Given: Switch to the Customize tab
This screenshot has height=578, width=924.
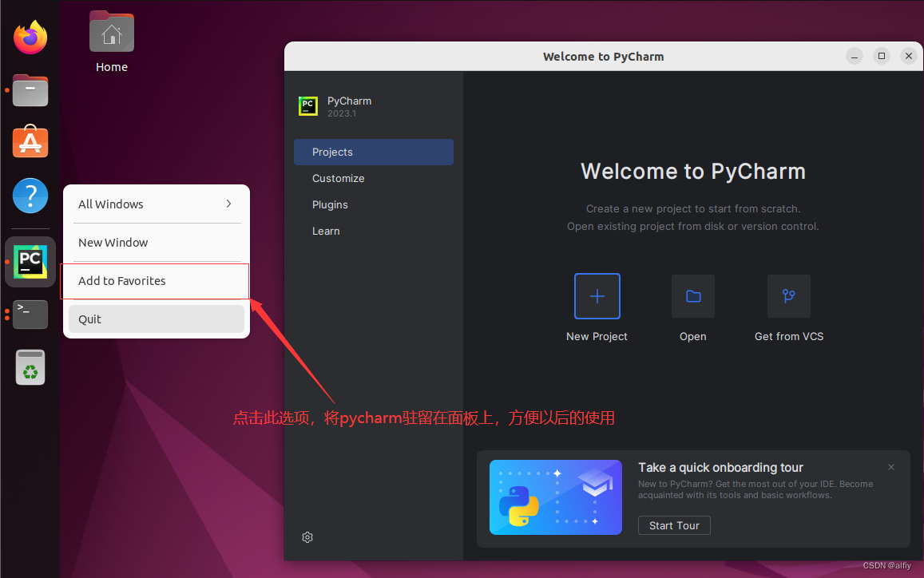Looking at the screenshot, I should coord(374,179).
